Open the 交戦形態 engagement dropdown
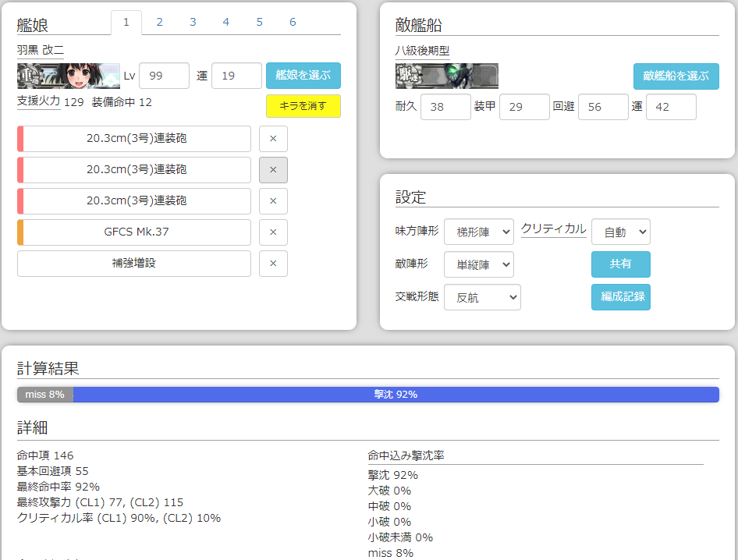Image resolution: width=738 pixels, height=560 pixels. click(482, 297)
